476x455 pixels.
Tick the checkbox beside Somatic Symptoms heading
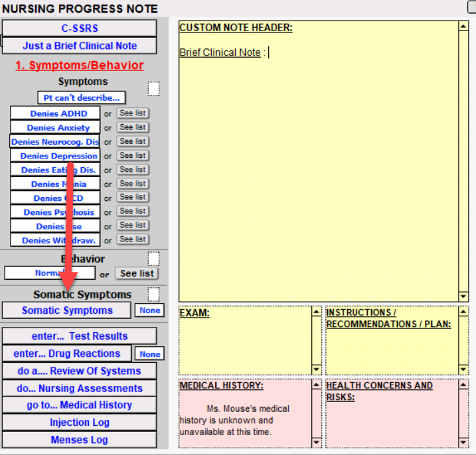pos(153,294)
